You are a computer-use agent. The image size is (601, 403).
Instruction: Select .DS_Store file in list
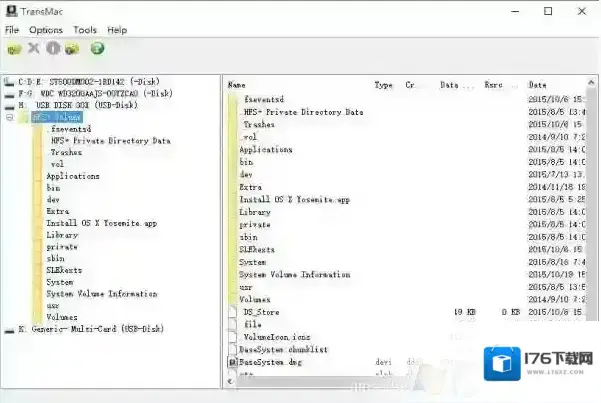click(261, 312)
